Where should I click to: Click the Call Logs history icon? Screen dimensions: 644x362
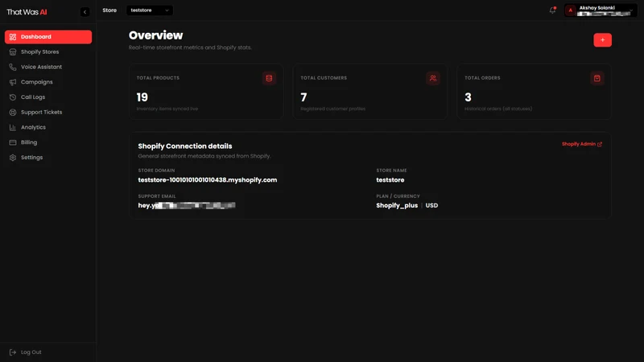coord(13,97)
